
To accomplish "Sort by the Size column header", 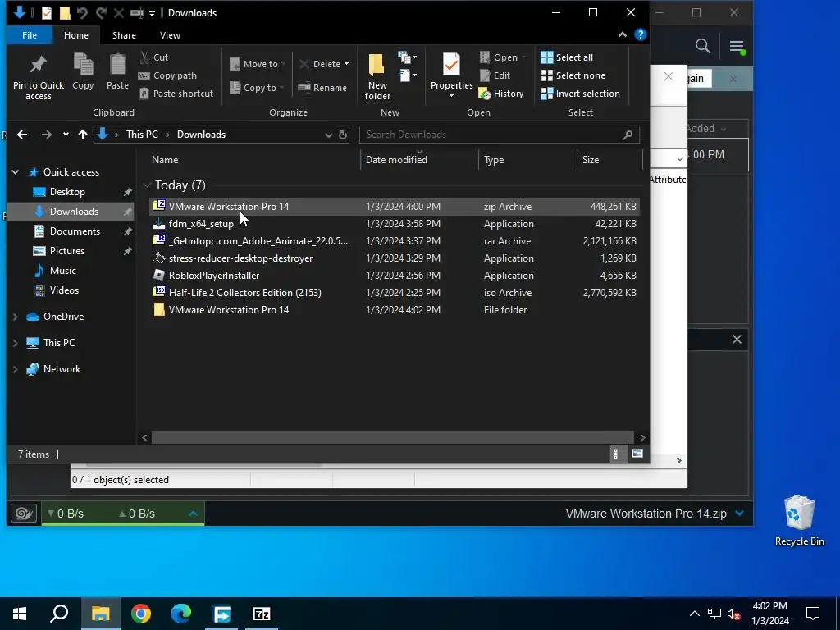I will coord(591,160).
